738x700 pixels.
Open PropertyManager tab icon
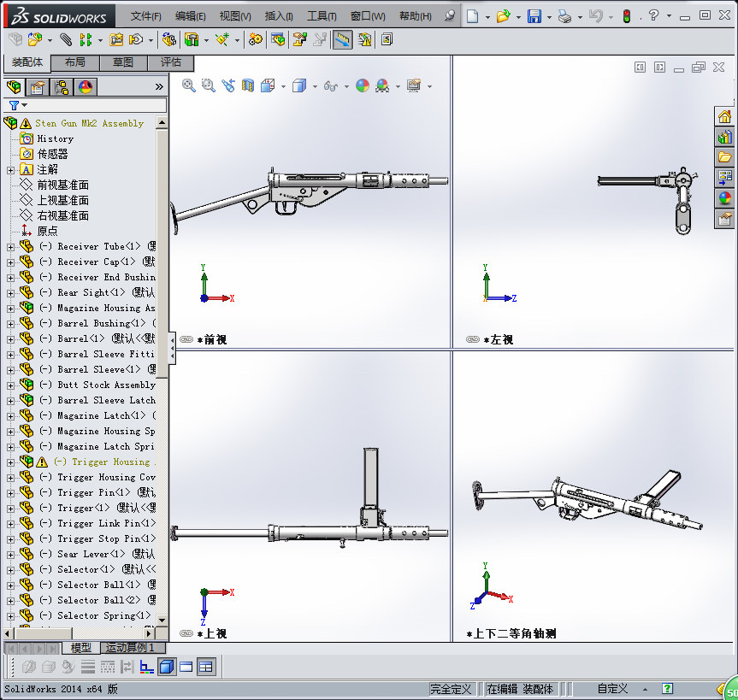coord(37,87)
